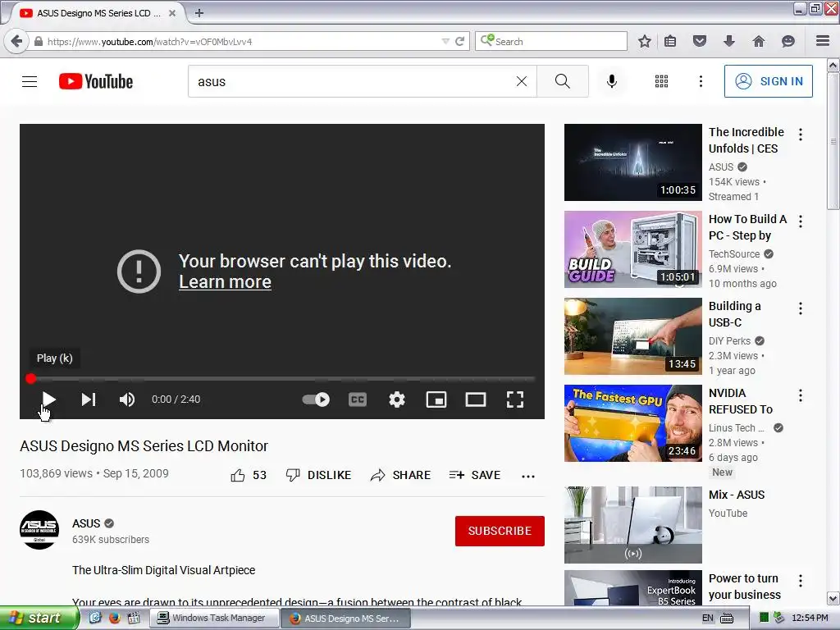This screenshot has height=630, width=840.
Task: Open The Incredible Unfolds CES video thumbnail
Action: pyautogui.click(x=633, y=162)
